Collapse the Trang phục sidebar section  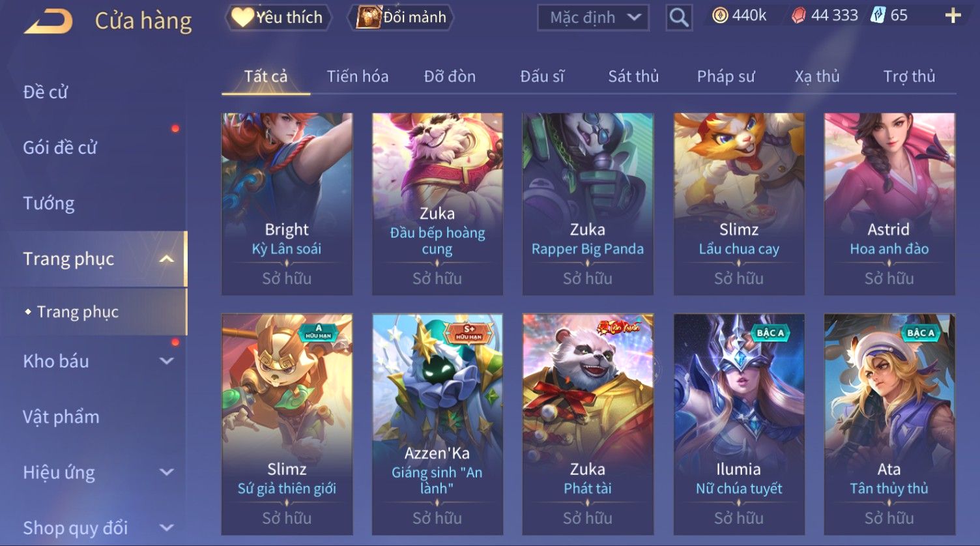coord(167,259)
